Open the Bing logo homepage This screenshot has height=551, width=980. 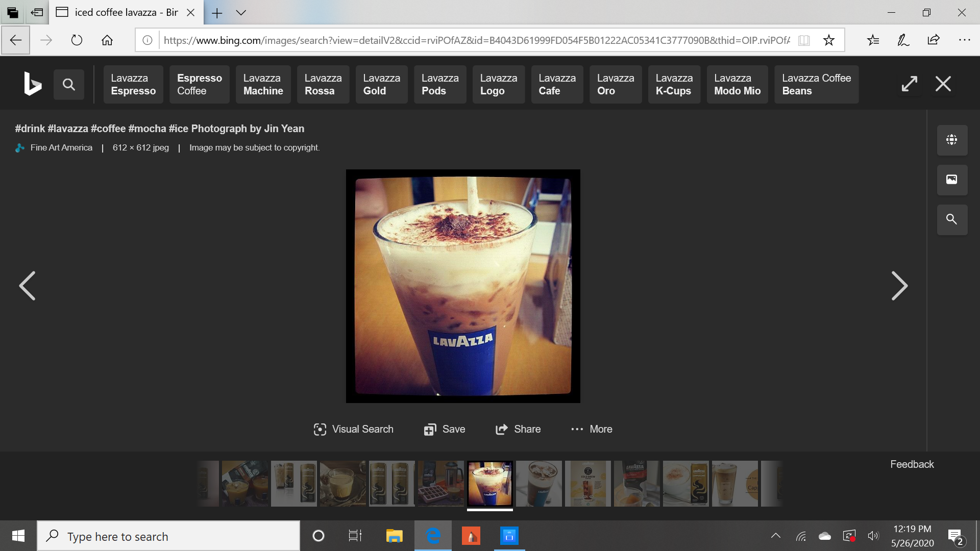pyautogui.click(x=32, y=83)
